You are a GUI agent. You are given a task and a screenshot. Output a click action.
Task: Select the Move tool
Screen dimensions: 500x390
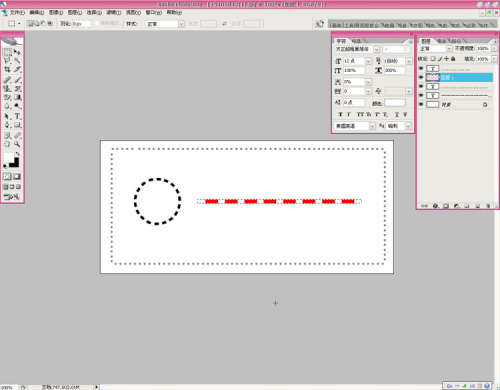[x=17, y=52]
